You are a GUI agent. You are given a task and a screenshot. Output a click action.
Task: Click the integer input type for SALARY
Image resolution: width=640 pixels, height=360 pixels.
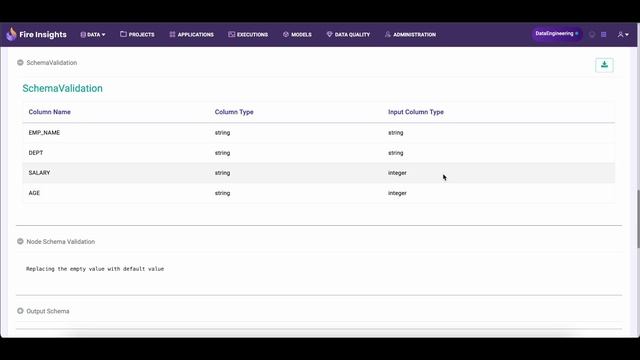coord(397,173)
